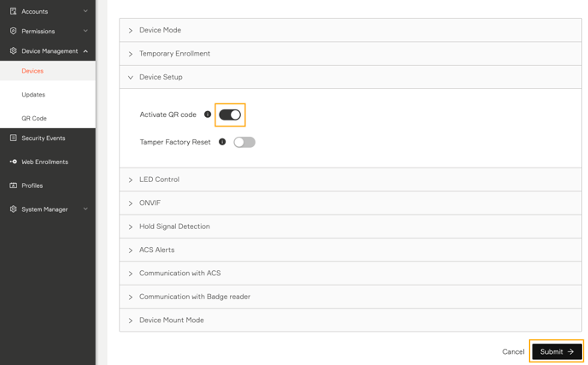
Task: Click the Accounts sidebar icon
Action: (13, 11)
